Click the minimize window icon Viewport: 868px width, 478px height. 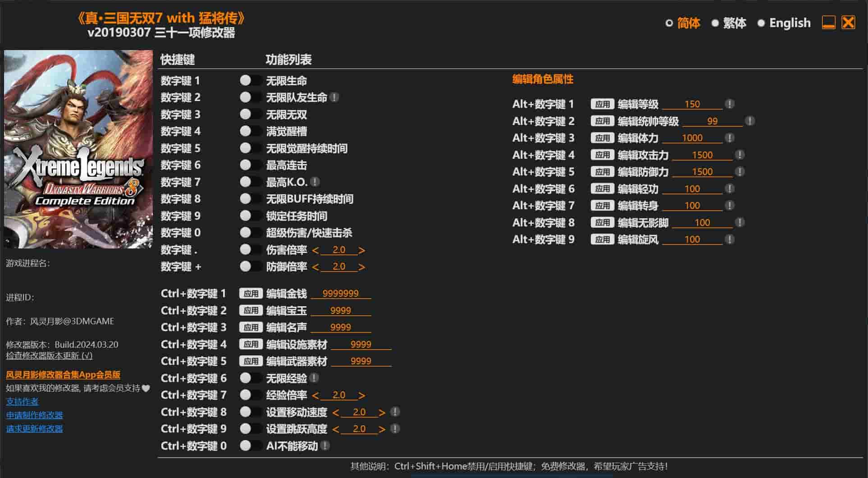pos(828,23)
